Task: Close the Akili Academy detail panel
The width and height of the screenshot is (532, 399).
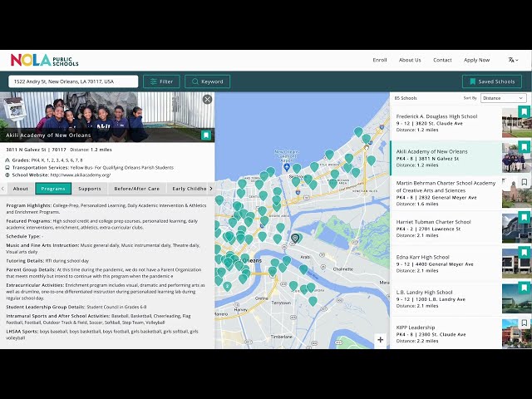Action: point(207,99)
